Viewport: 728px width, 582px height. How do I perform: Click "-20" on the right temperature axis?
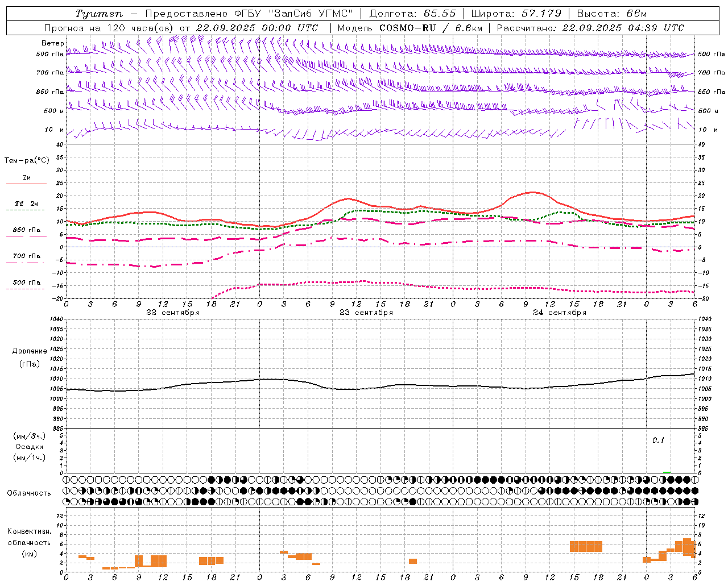[702, 298]
